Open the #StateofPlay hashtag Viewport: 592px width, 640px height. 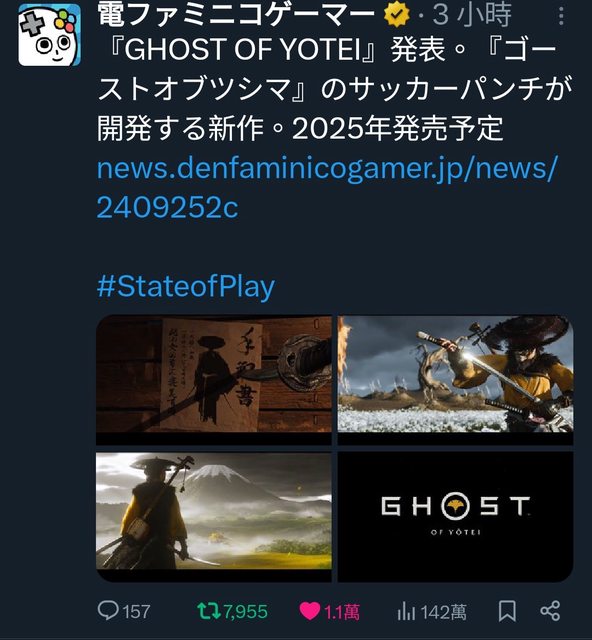click(x=186, y=287)
